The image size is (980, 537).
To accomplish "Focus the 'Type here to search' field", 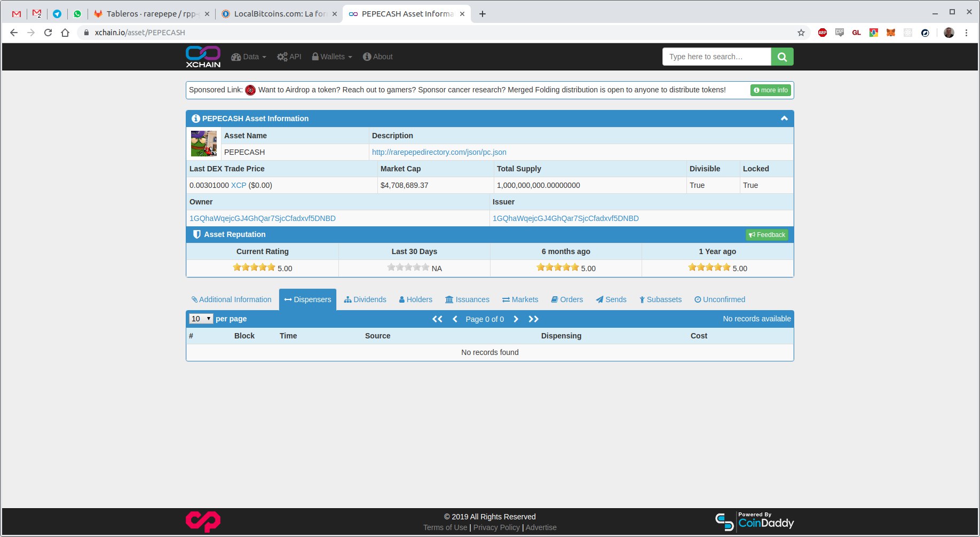I will pyautogui.click(x=717, y=57).
